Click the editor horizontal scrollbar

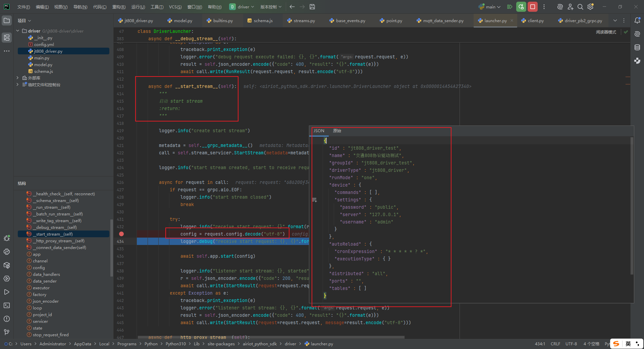point(271,337)
